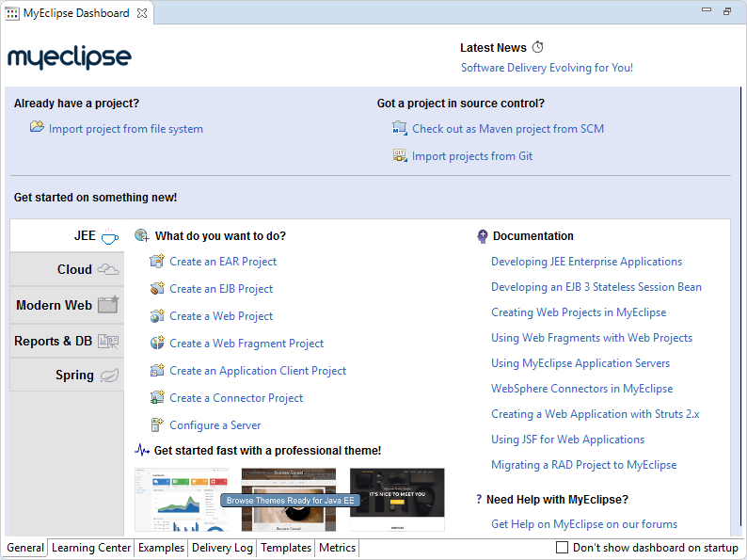Switch to the Cloud category tab

[67, 269]
